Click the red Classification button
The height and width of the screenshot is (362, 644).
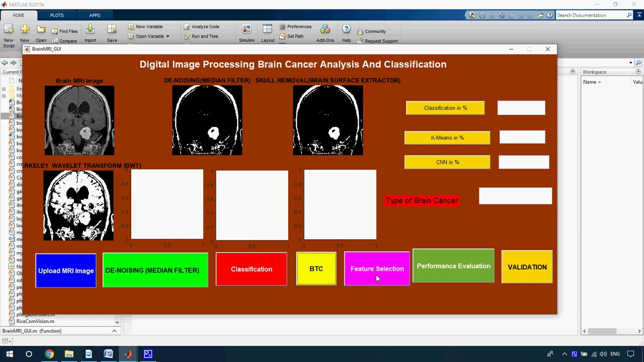coord(252,269)
